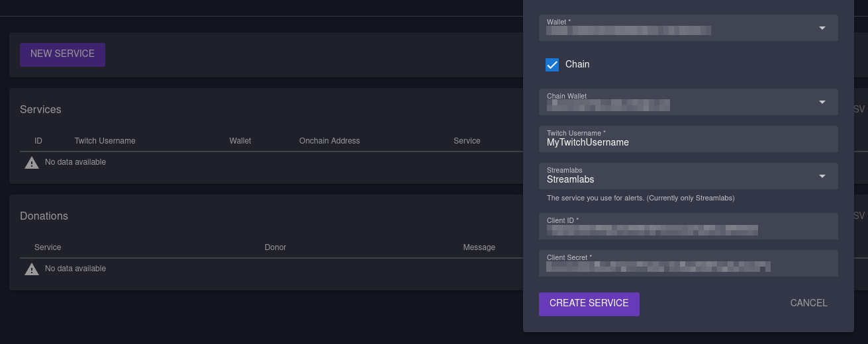Sort by Onchain Address column
Screen dimensions: 868x344
[329, 141]
